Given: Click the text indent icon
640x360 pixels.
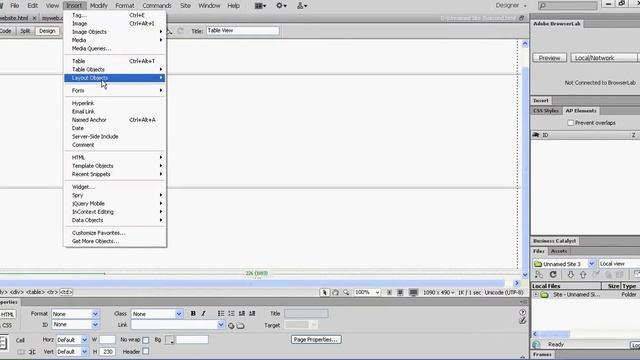Looking at the screenshot, I should (x=252, y=313).
